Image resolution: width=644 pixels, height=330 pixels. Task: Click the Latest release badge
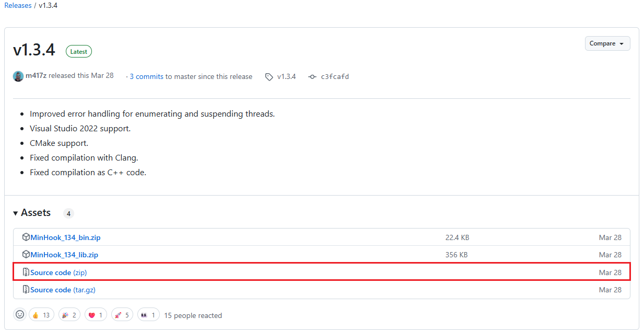[x=79, y=51]
